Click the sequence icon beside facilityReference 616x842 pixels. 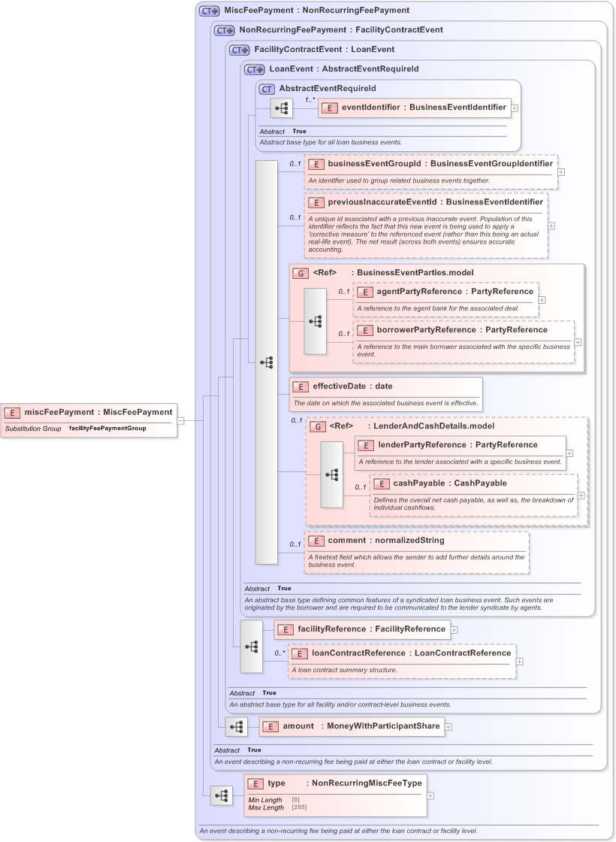(x=251, y=647)
